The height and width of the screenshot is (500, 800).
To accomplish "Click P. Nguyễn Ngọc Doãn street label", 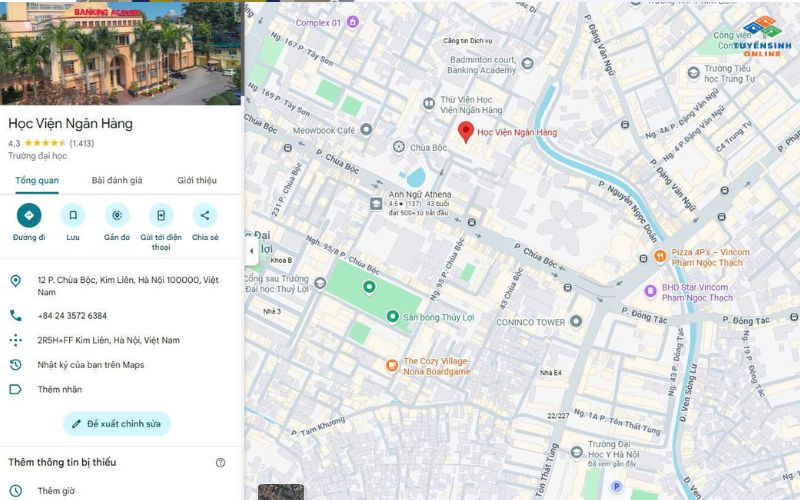I will point(628,211).
